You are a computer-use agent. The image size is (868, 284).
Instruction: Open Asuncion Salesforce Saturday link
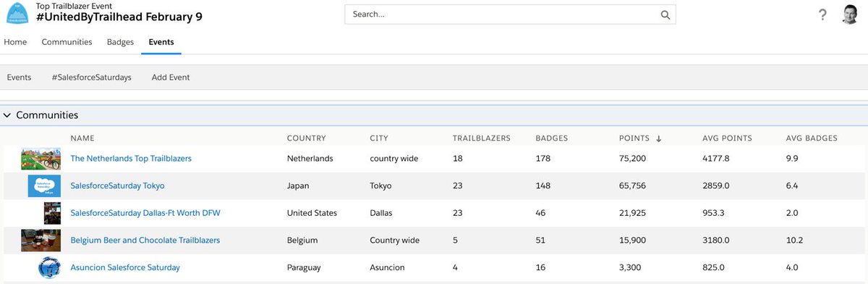tap(125, 268)
